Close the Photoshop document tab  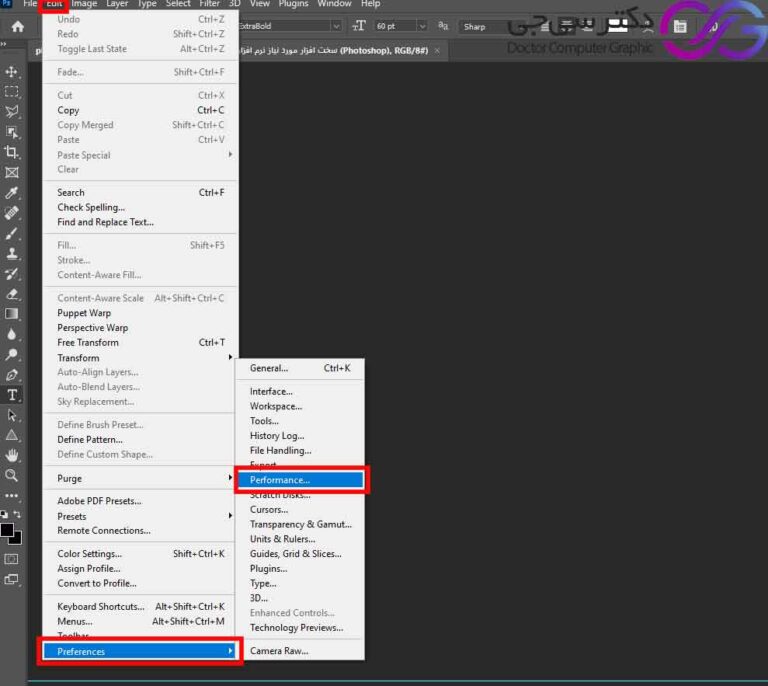tap(437, 50)
